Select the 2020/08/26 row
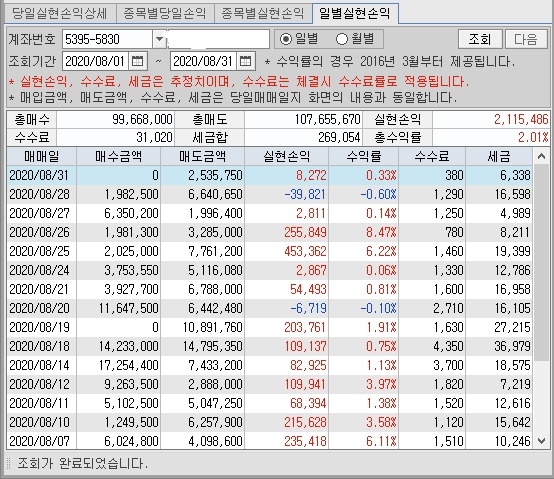 point(269,232)
